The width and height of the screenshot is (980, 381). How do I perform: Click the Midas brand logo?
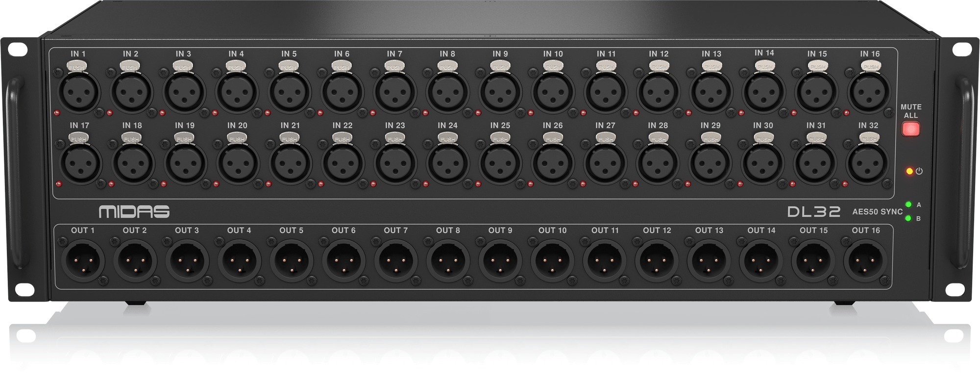(x=134, y=212)
